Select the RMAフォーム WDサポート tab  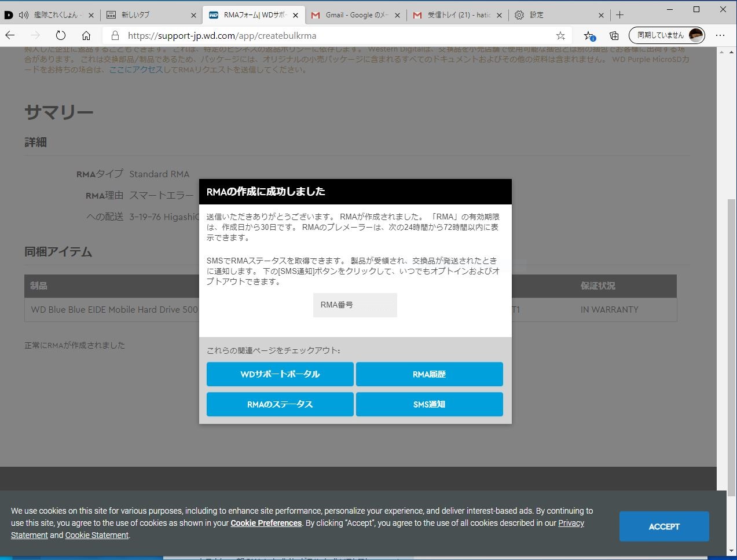(254, 15)
